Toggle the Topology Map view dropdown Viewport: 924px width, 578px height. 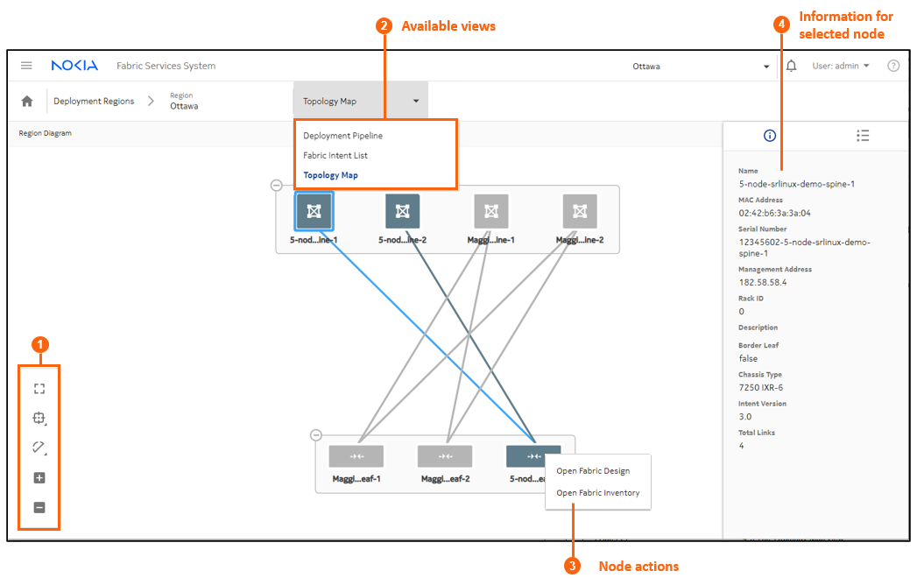coord(361,102)
